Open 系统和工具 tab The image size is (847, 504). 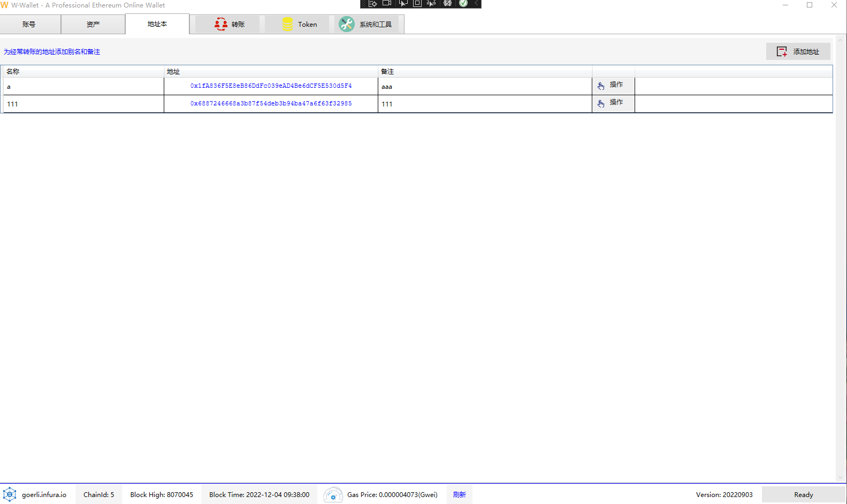(x=367, y=25)
